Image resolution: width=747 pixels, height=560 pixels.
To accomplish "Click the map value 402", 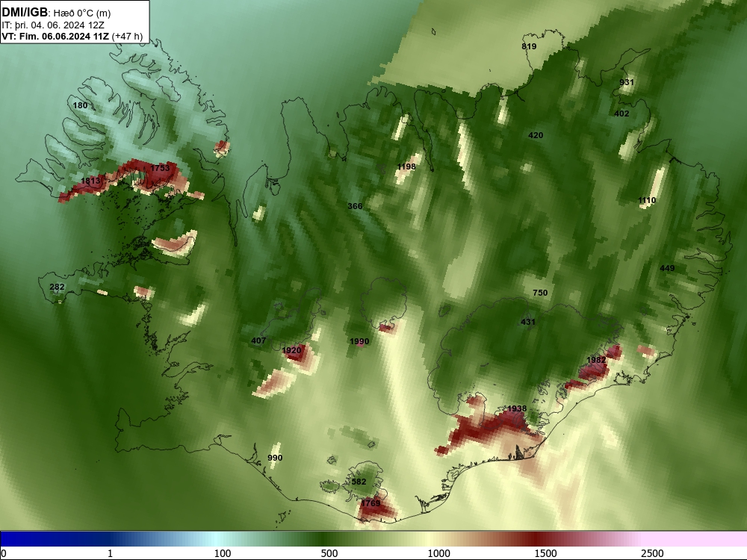I will [x=622, y=113].
